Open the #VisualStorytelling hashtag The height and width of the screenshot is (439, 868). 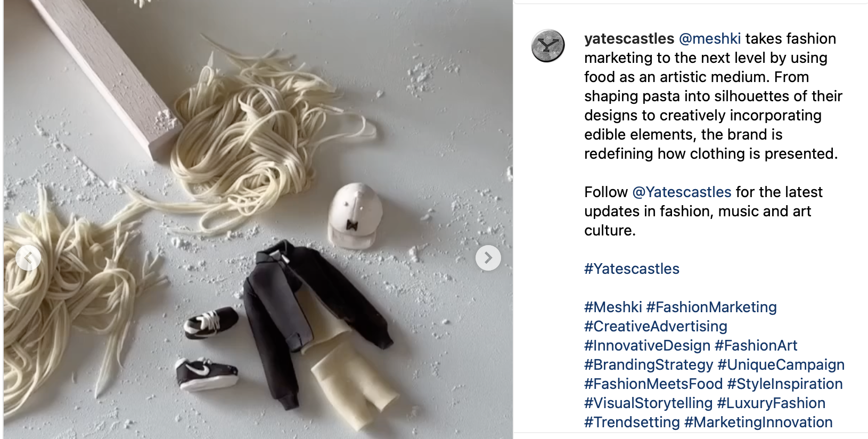pos(648,403)
